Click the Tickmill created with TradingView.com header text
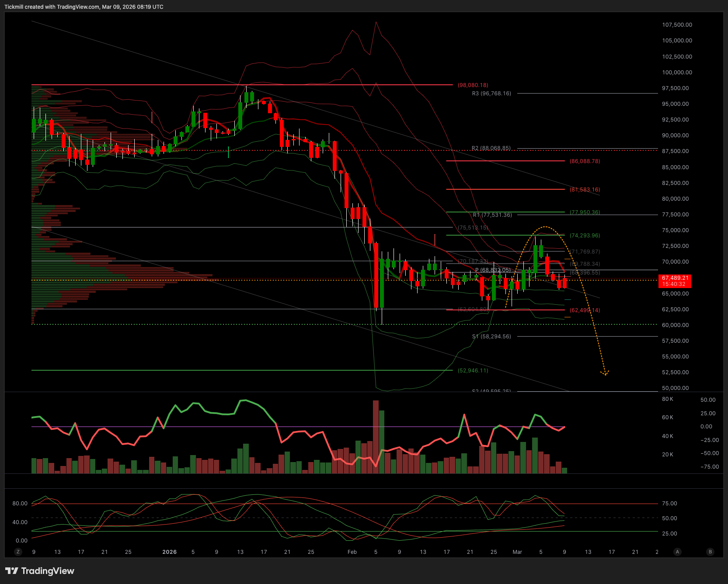The image size is (728, 584). tap(84, 7)
